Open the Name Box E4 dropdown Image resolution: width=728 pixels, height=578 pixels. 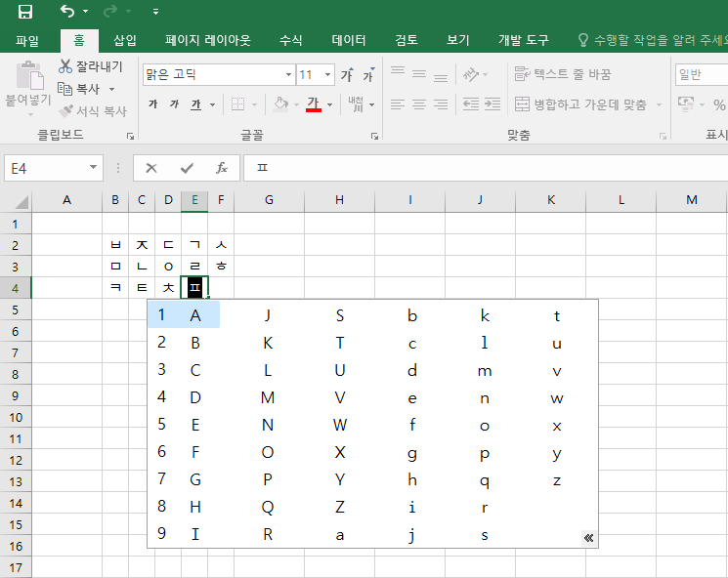point(93,168)
